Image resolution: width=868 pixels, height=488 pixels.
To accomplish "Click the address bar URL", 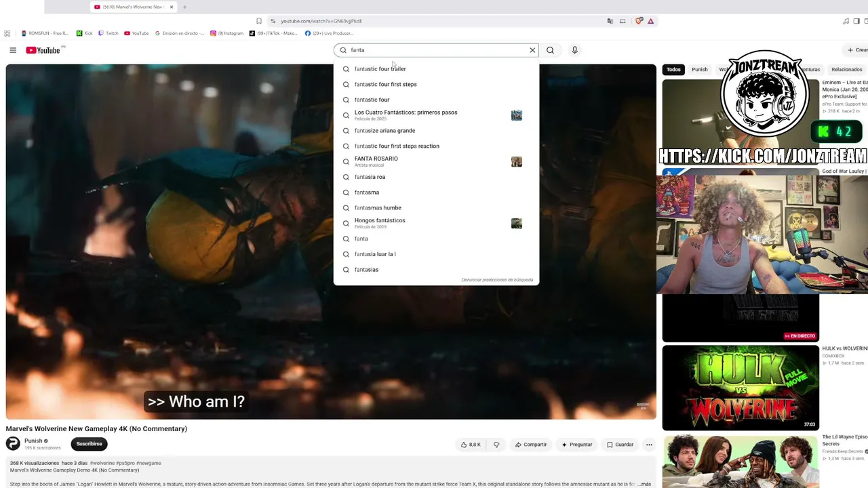I will 321,21.
